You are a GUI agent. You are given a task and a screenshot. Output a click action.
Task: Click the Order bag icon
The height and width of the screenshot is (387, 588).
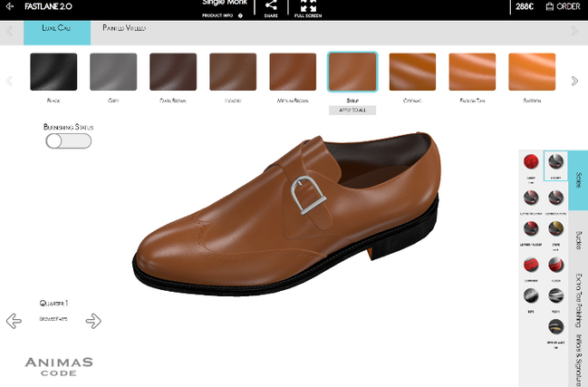[547, 6]
